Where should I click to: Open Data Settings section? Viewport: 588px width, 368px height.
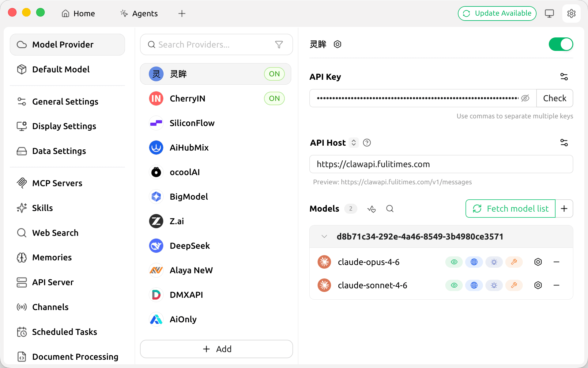point(67,151)
